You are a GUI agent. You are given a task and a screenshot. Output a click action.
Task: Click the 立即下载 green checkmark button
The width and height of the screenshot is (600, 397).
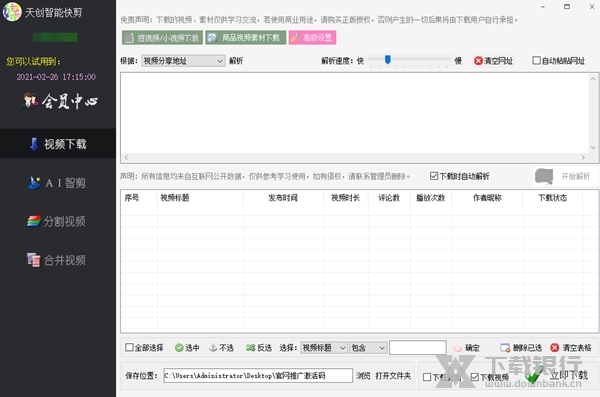[x=556, y=375]
